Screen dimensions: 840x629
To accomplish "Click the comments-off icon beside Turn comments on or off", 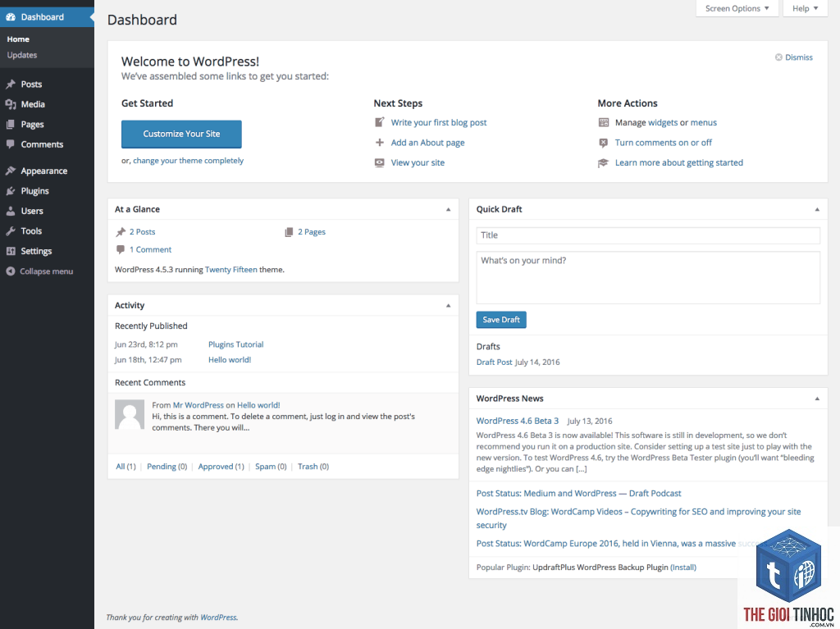I will [603, 143].
